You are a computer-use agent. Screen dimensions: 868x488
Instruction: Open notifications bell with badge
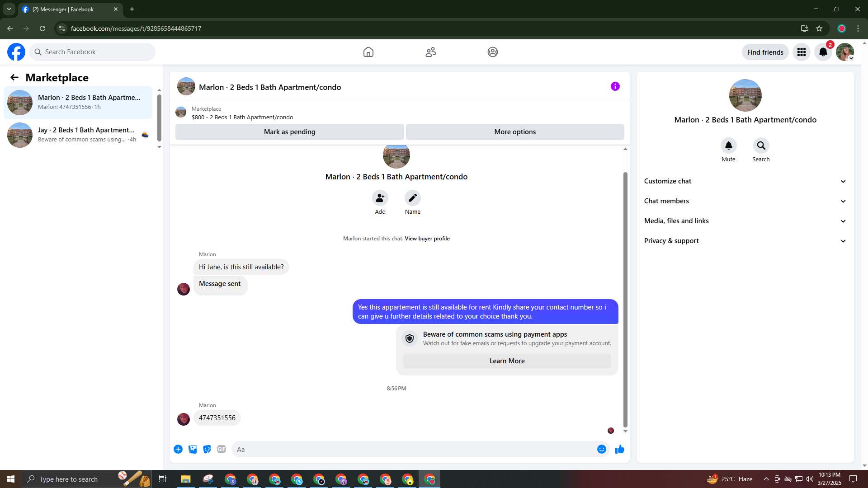click(x=823, y=52)
